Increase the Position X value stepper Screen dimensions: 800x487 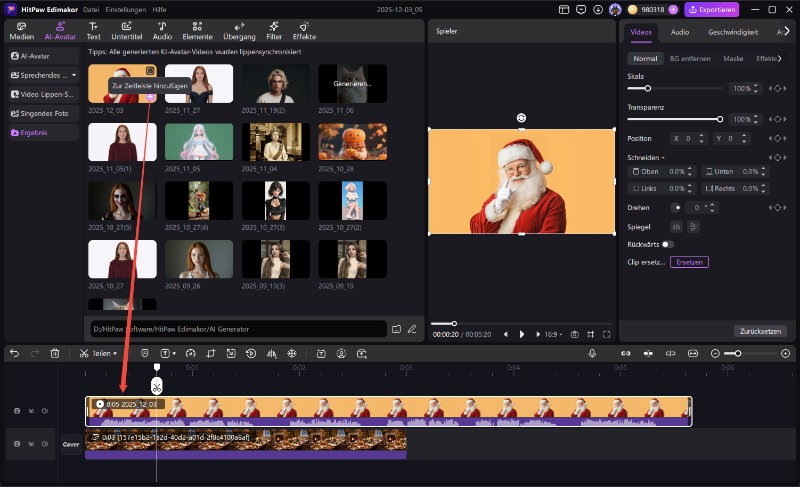[x=701, y=136]
